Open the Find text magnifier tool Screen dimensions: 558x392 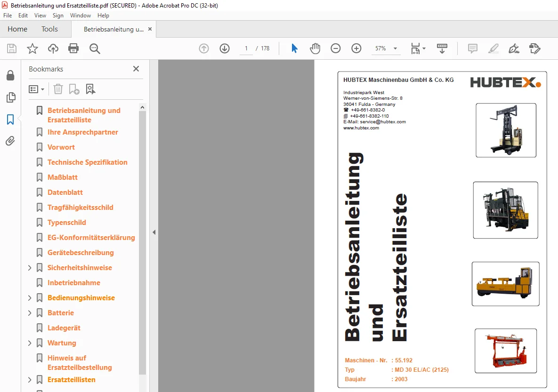pyautogui.click(x=95, y=49)
